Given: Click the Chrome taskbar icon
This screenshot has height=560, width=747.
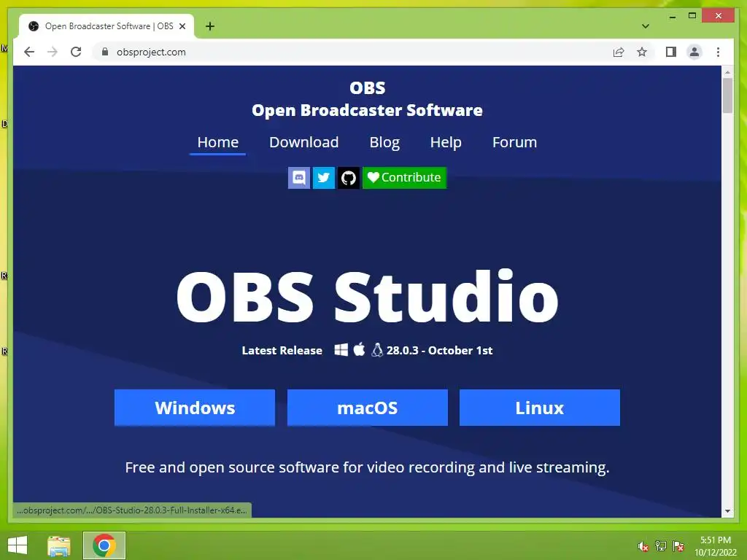Looking at the screenshot, I should pyautogui.click(x=104, y=545).
